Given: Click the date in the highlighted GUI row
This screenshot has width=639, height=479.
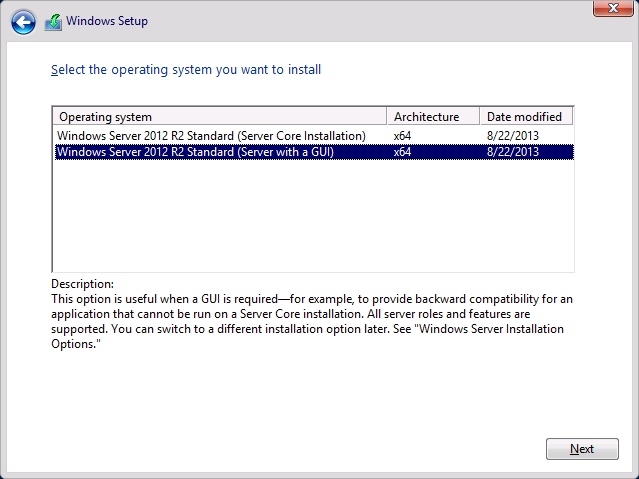Looking at the screenshot, I should click(x=513, y=152).
